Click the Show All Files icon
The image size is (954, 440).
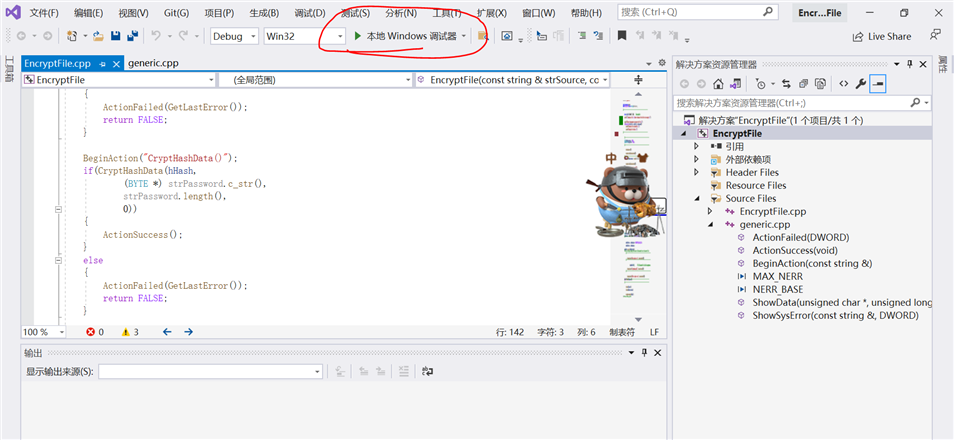pyautogui.click(x=820, y=84)
